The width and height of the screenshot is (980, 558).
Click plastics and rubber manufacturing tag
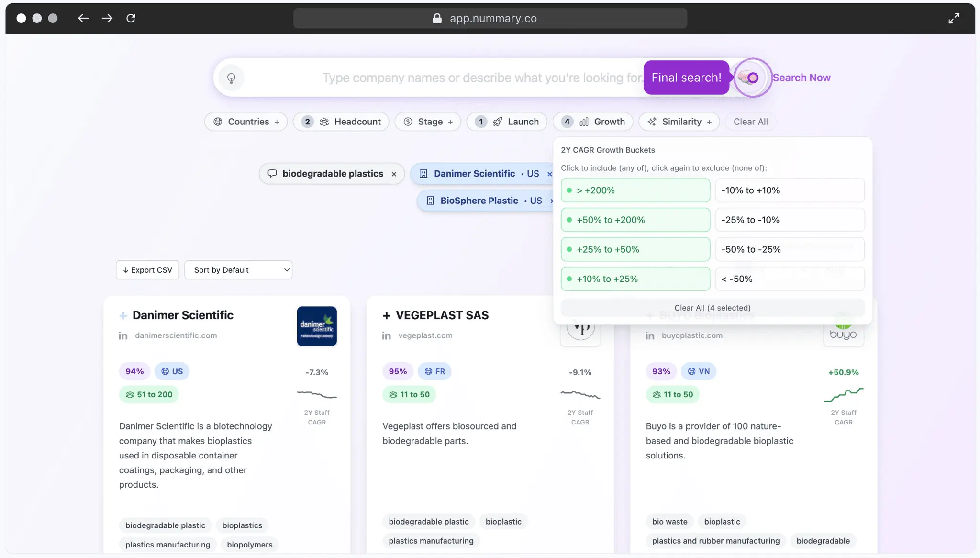(715, 541)
